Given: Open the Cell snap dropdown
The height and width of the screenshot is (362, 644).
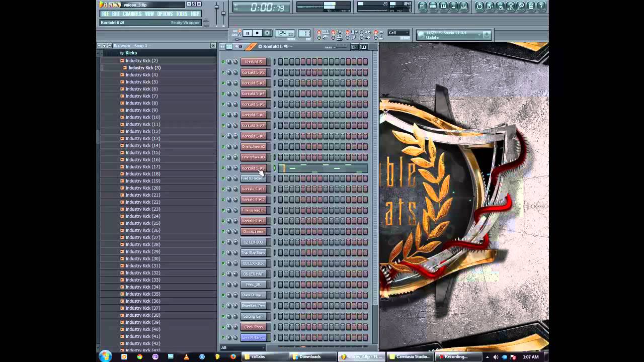Looking at the screenshot, I should pyautogui.click(x=398, y=33).
